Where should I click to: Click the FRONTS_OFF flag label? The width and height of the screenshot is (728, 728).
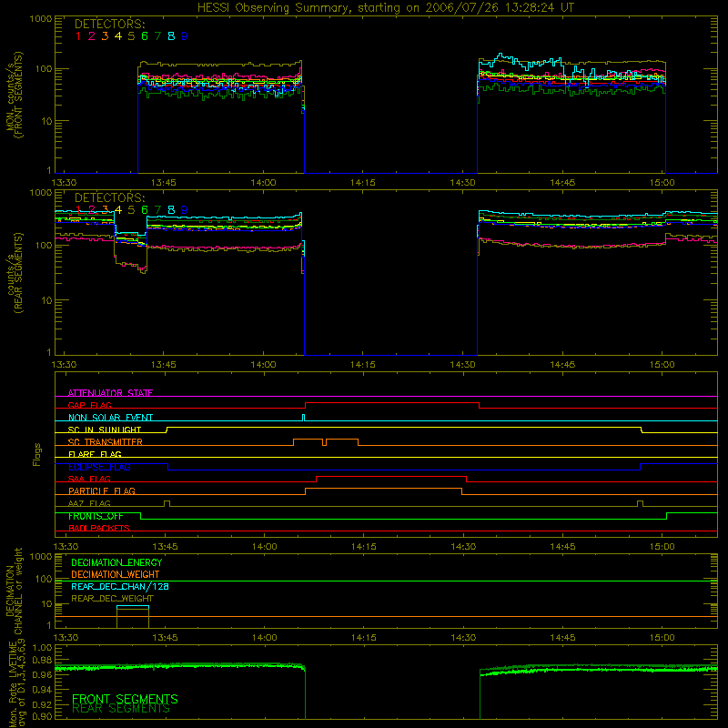96,516
